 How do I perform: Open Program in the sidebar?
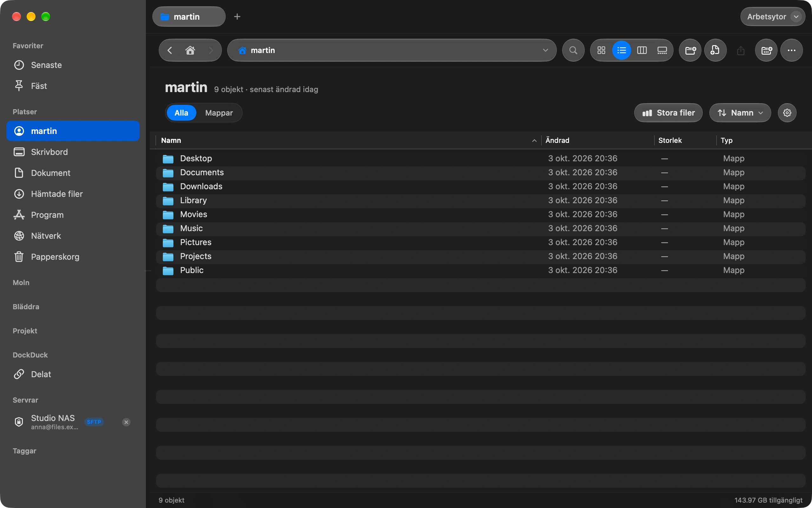click(x=73, y=215)
